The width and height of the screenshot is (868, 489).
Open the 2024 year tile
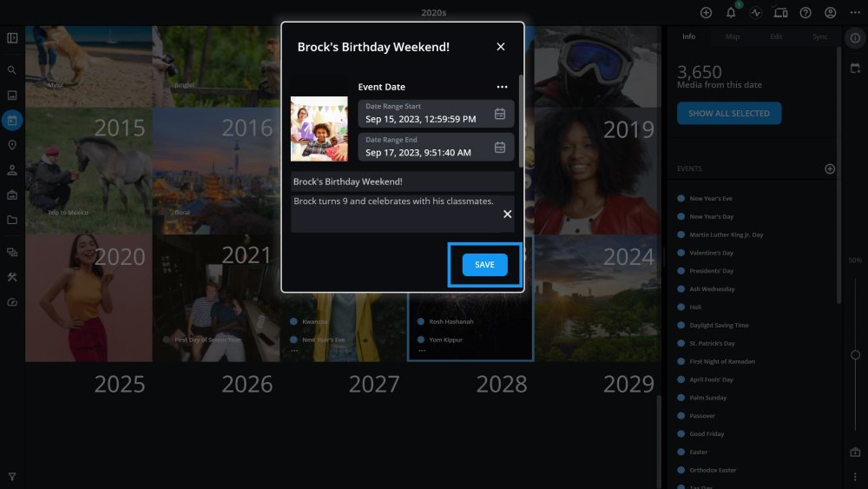pos(598,298)
